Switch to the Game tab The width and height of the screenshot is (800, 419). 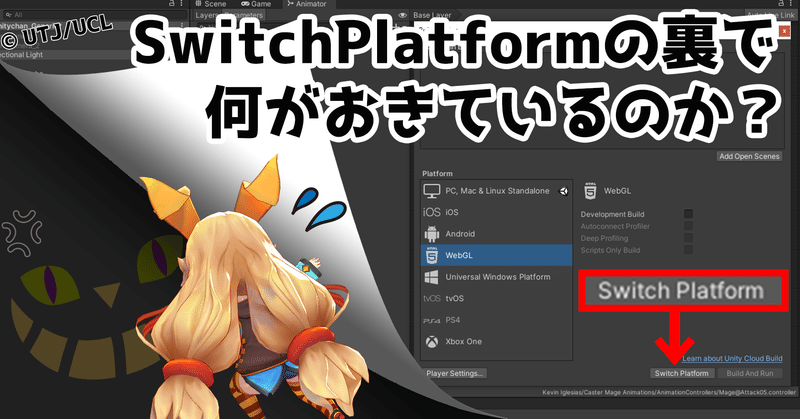[x=257, y=4]
